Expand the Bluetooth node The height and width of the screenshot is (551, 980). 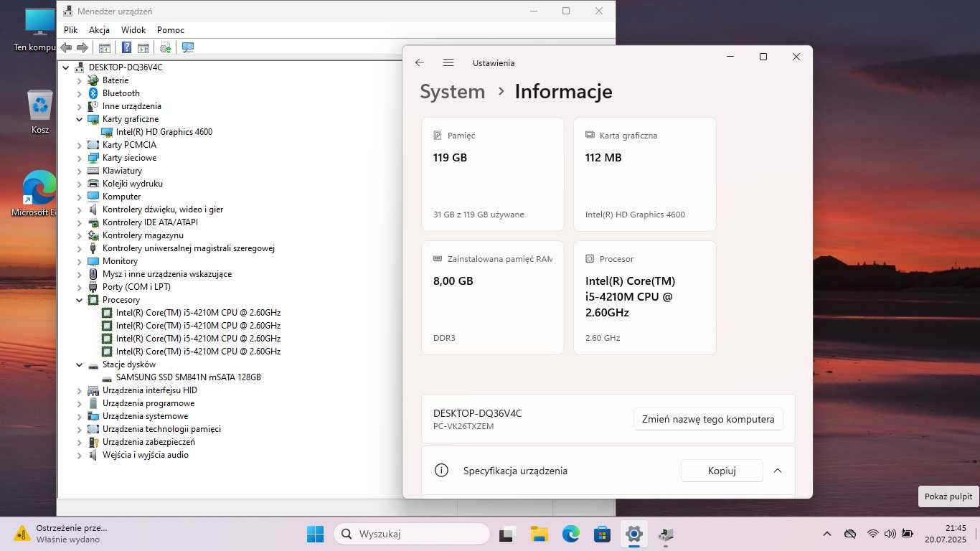[x=80, y=93]
